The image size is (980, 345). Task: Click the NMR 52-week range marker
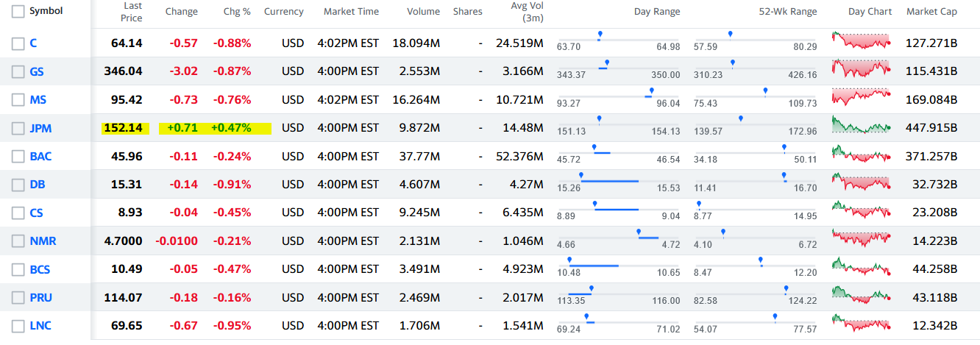(x=723, y=232)
